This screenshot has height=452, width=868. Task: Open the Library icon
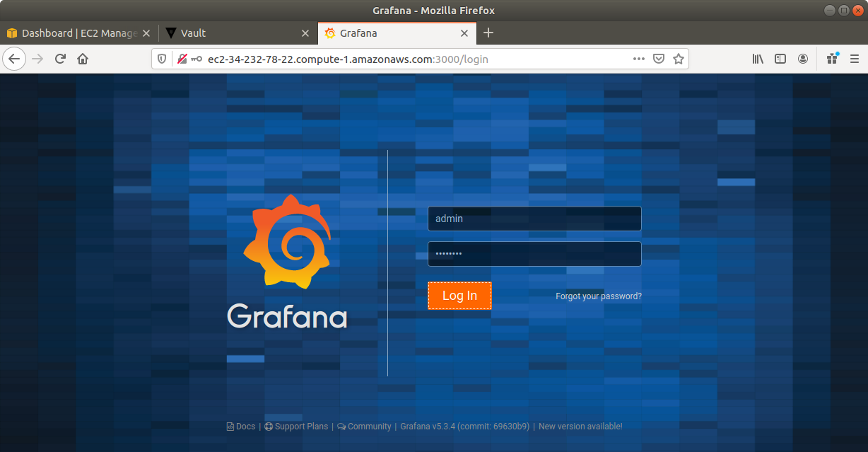click(758, 59)
